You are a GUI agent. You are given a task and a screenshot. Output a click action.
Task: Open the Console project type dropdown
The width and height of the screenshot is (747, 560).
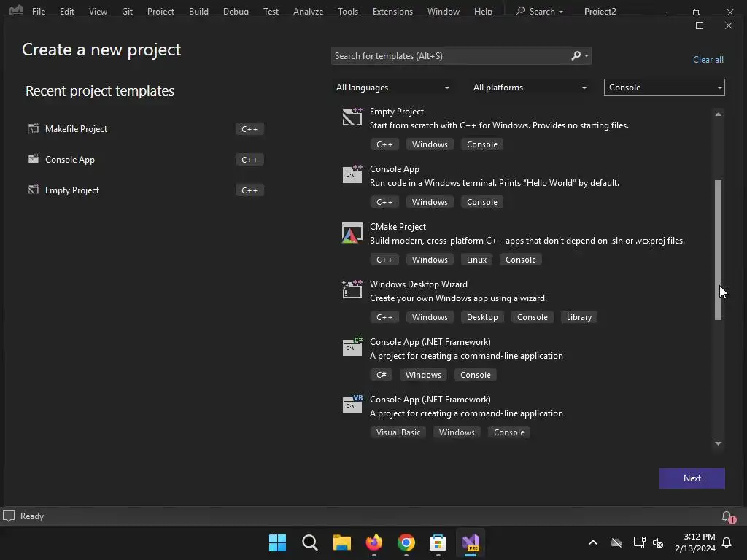pos(664,87)
